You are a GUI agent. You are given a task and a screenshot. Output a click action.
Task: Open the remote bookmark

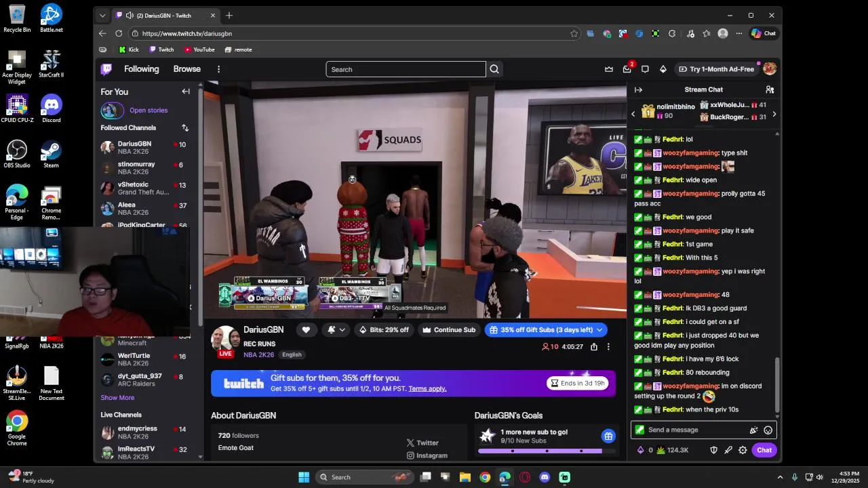[238, 49]
